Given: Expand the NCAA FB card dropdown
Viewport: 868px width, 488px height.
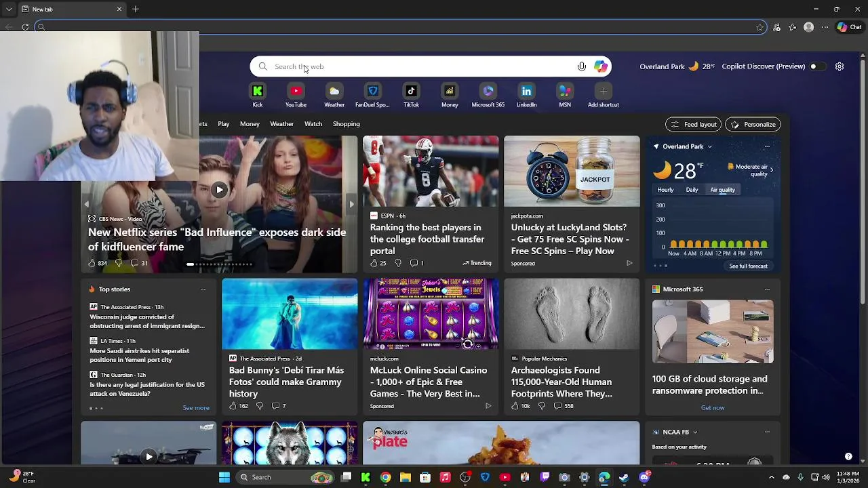Looking at the screenshot, I should (x=695, y=432).
